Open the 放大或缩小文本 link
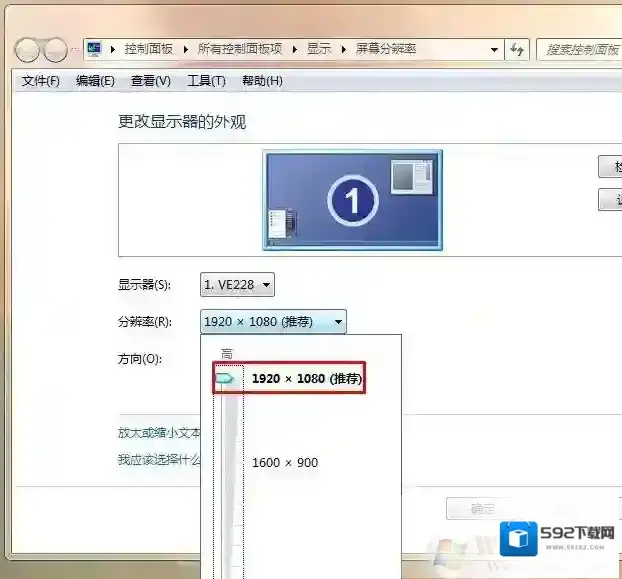Image resolution: width=622 pixels, height=579 pixels. tap(160, 433)
